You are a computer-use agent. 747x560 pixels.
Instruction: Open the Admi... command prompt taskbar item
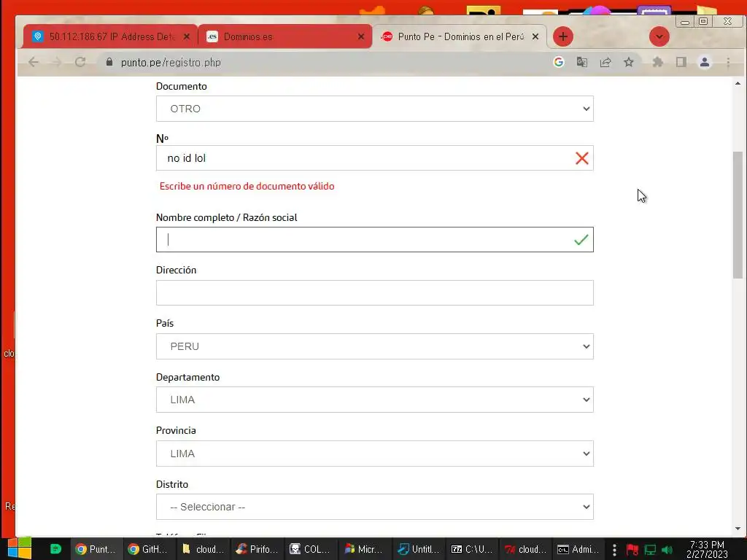point(578,549)
